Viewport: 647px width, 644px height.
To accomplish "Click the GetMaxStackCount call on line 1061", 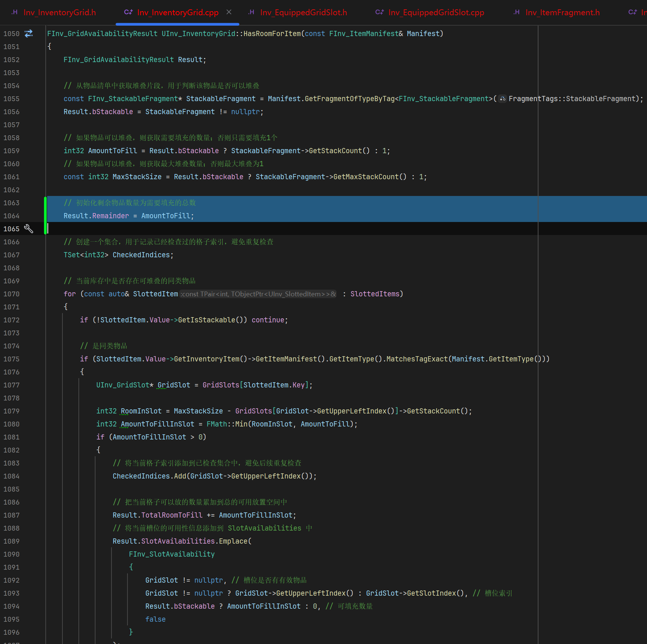I will 366,177.
